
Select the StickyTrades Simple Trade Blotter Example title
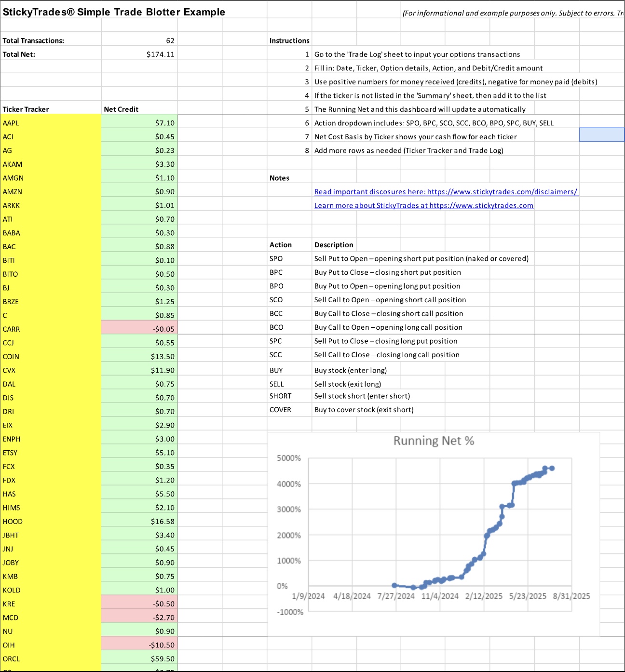pyautogui.click(x=114, y=12)
